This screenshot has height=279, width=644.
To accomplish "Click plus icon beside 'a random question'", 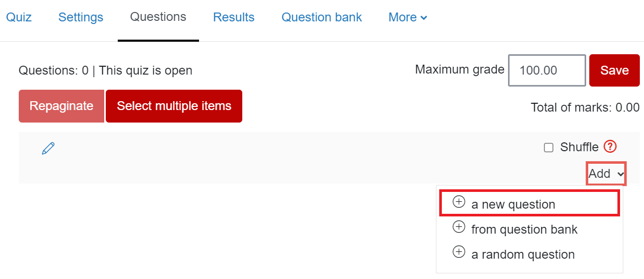I will (x=459, y=252).
